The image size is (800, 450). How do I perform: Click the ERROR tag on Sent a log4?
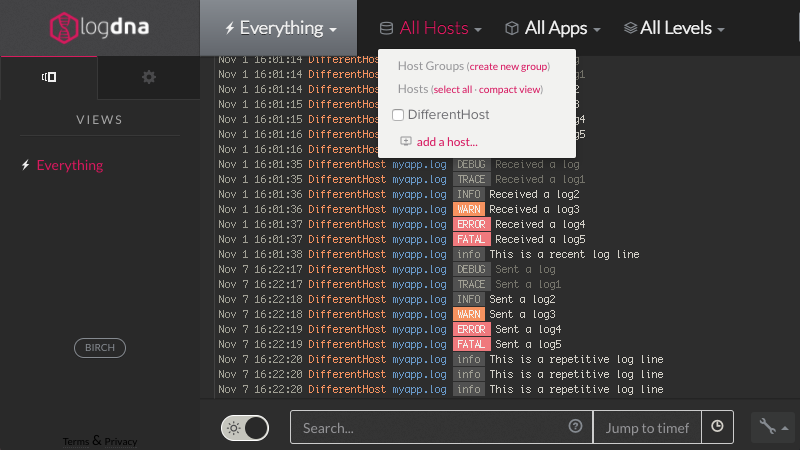pos(471,330)
